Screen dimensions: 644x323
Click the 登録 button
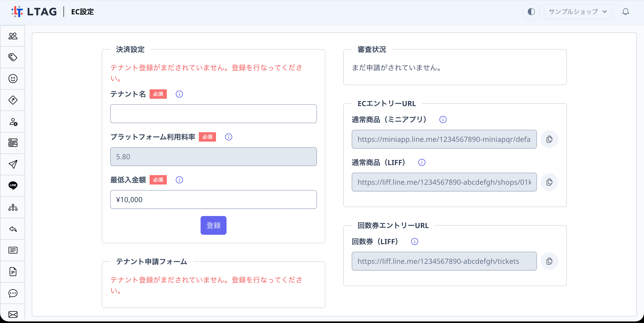[213, 225]
